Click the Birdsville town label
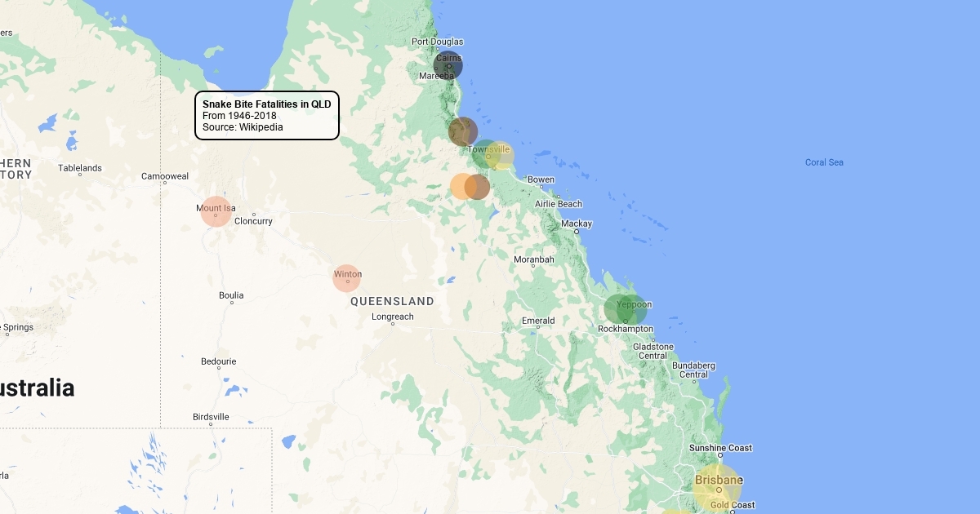The width and height of the screenshot is (980, 514). point(211,417)
